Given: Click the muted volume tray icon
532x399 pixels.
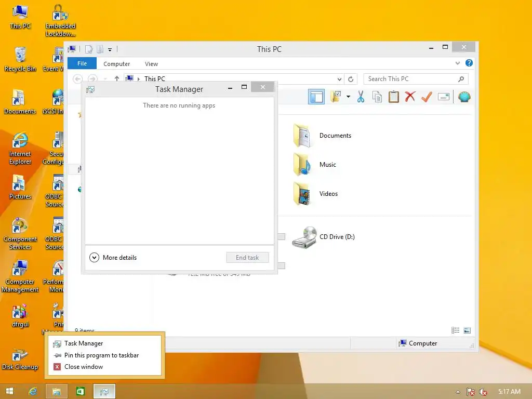Looking at the screenshot, I should (x=483, y=392).
